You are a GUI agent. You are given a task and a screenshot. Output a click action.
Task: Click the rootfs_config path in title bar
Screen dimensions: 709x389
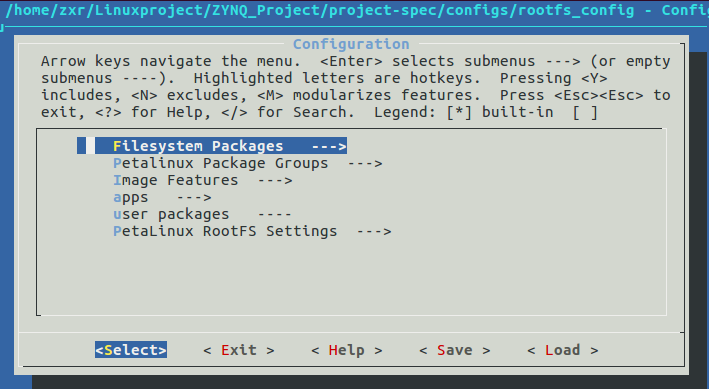tap(320, 10)
